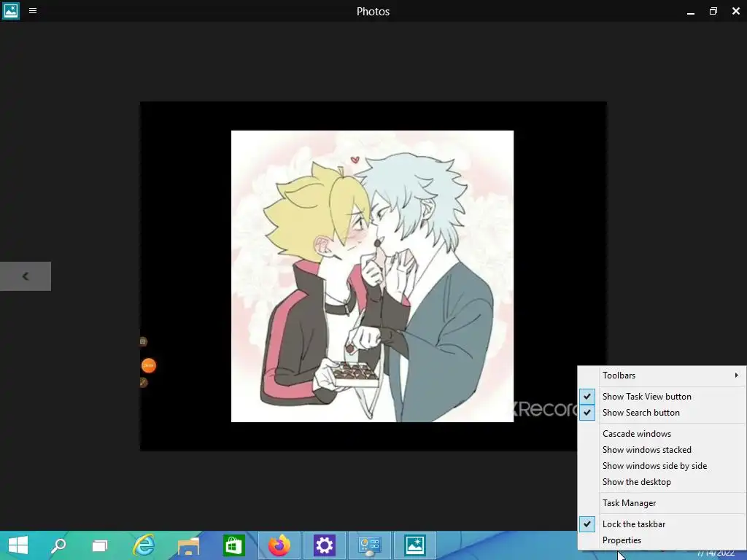The width and height of the screenshot is (747, 560).
Task: Switch to Photos app on taskbar
Action: pyautogui.click(x=415, y=545)
